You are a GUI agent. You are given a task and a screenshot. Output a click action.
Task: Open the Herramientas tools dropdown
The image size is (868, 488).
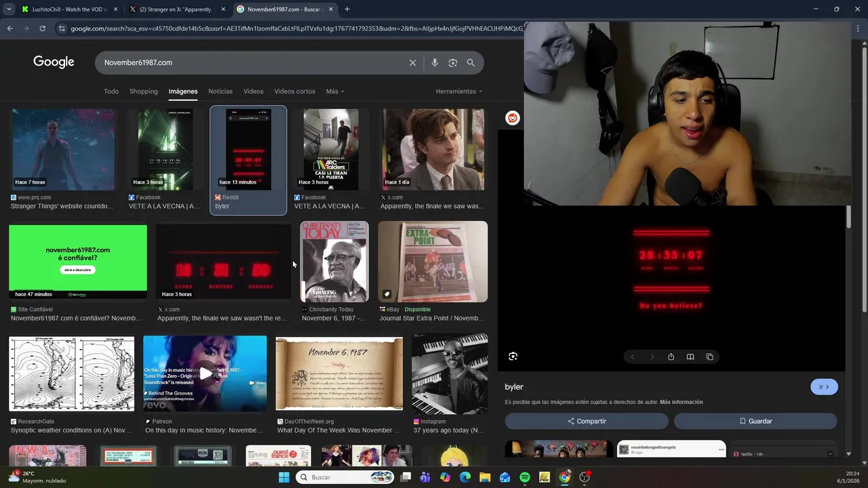coord(459,91)
